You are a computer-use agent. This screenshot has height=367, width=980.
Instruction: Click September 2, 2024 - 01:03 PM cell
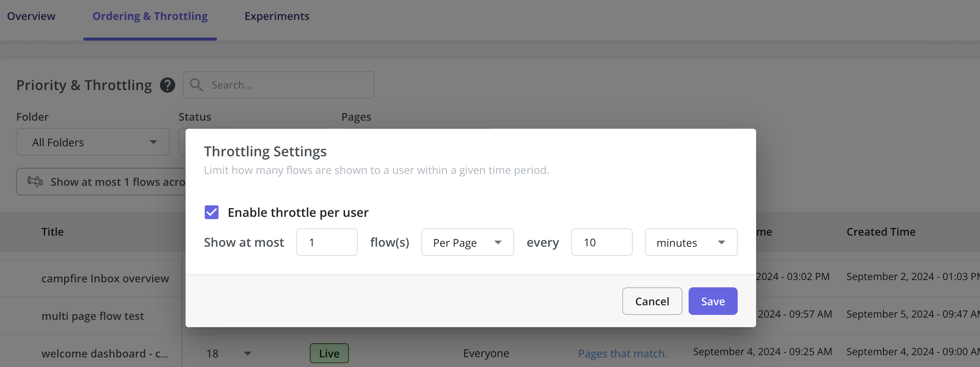(913, 277)
